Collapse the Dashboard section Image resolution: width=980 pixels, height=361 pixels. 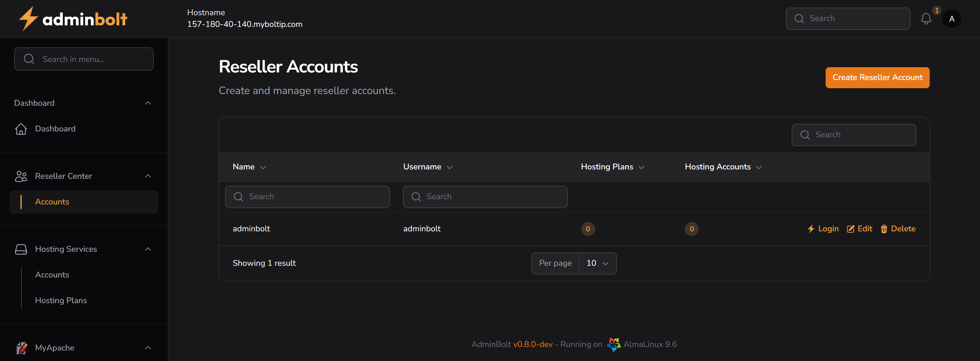(x=148, y=103)
